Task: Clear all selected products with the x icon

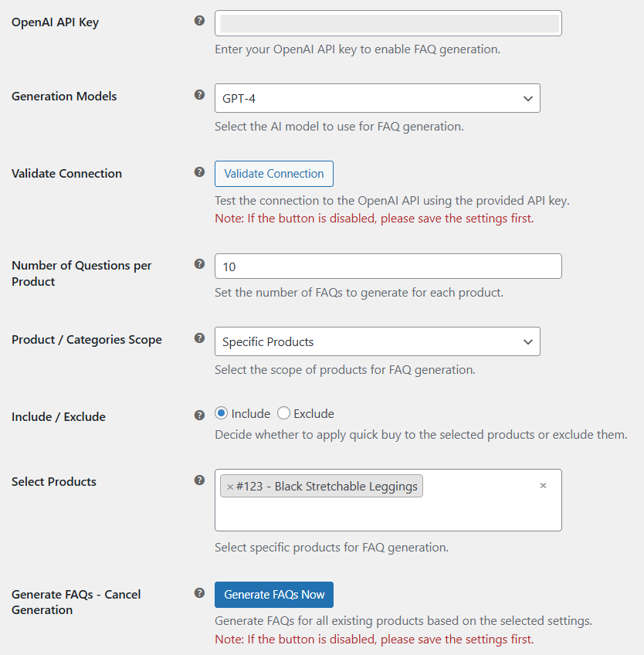Action: (x=543, y=485)
